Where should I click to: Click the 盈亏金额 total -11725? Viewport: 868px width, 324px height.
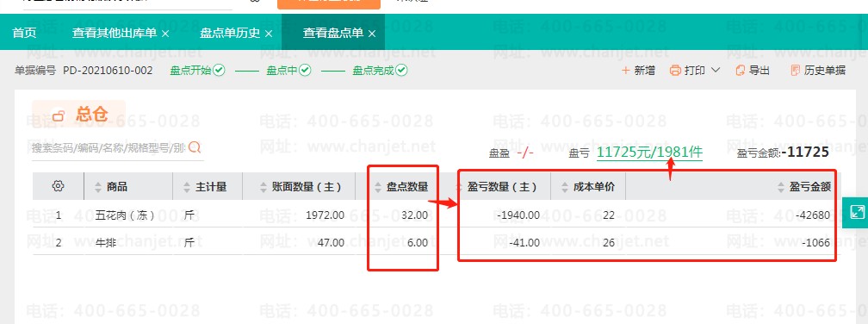coord(805,153)
